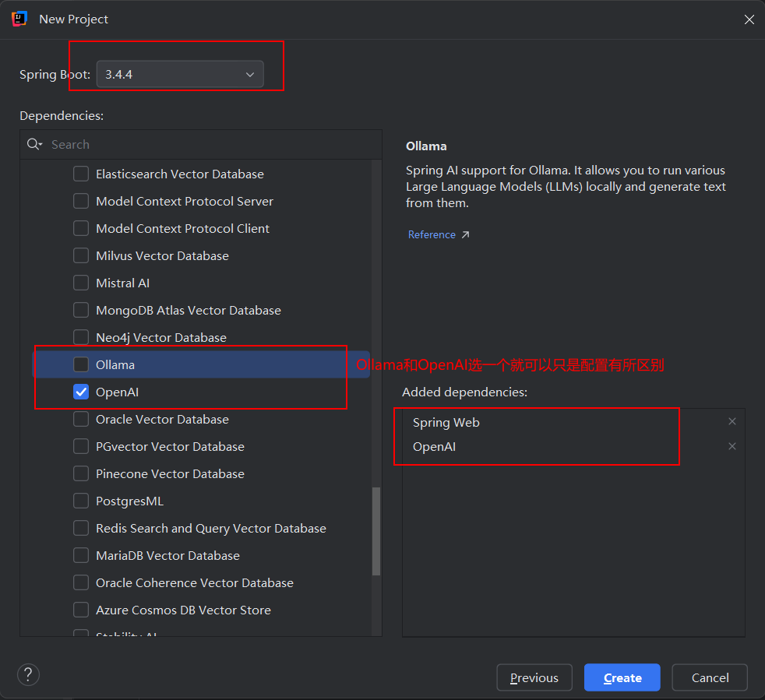Click the Create button
Image resolution: width=765 pixels, height=700 pixels.
pyautogui.click(x=622, y=677)
